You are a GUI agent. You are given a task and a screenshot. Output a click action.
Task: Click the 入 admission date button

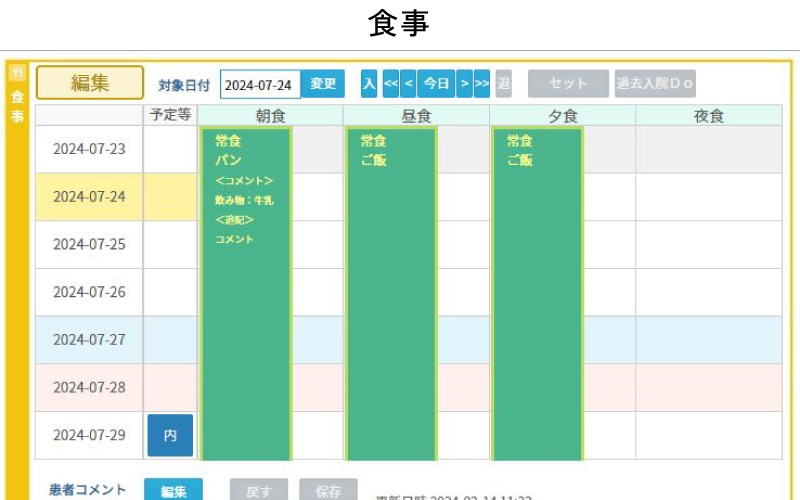coord(369,84)
